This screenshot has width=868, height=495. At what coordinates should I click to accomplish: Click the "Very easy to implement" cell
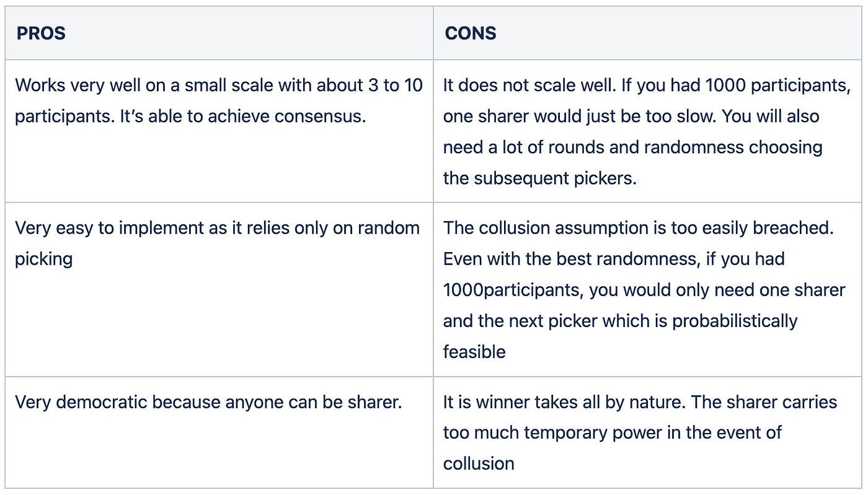217,243
